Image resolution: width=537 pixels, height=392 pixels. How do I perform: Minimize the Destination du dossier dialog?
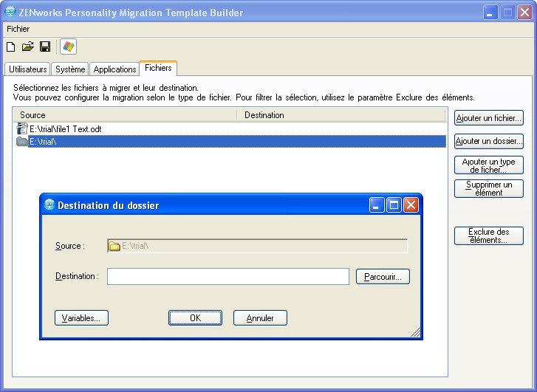point(377,205)
